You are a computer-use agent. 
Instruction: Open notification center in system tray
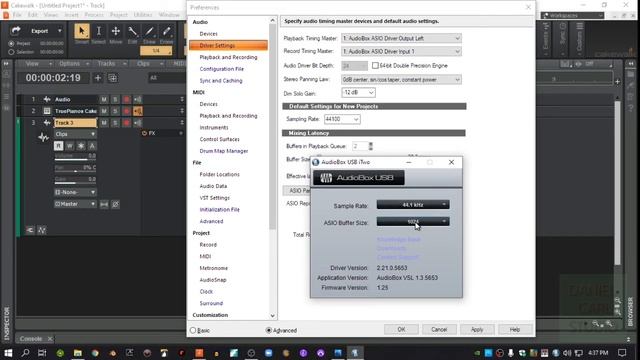point(622,353)
